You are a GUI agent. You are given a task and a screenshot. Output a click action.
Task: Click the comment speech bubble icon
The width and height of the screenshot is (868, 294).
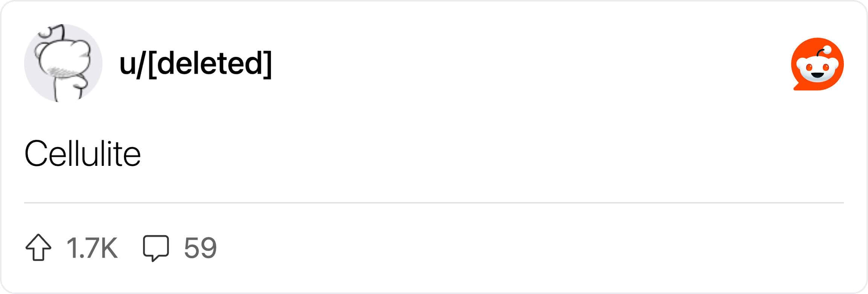click(156, 248)
